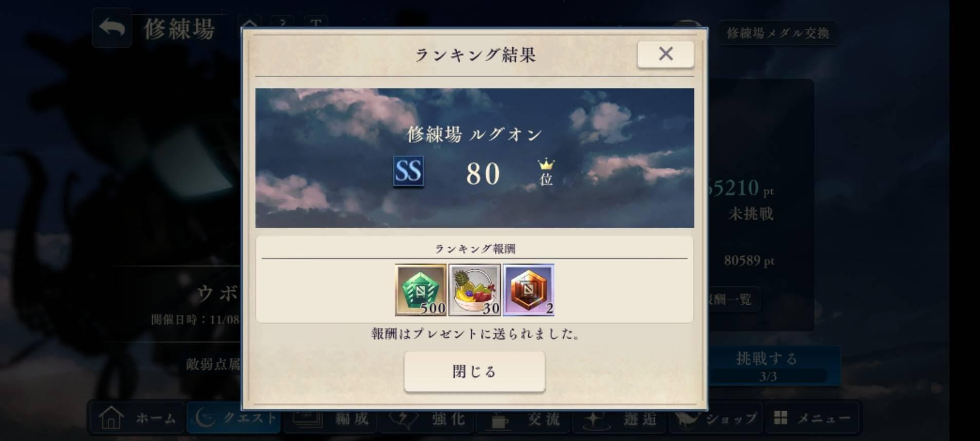Viewport: 980px width, 441px height.
Task: Tap the gold crown rank icon
Action: [x=546, y=164]
